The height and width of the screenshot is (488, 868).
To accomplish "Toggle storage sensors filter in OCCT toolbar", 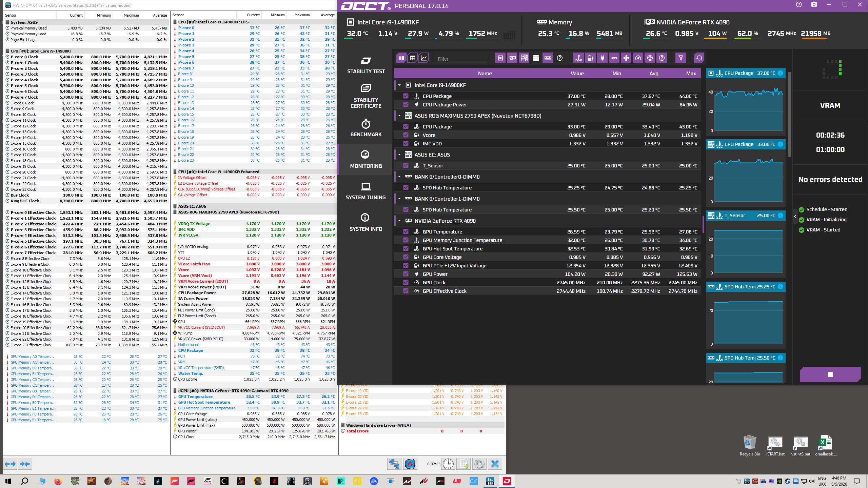I will (536, 58).
